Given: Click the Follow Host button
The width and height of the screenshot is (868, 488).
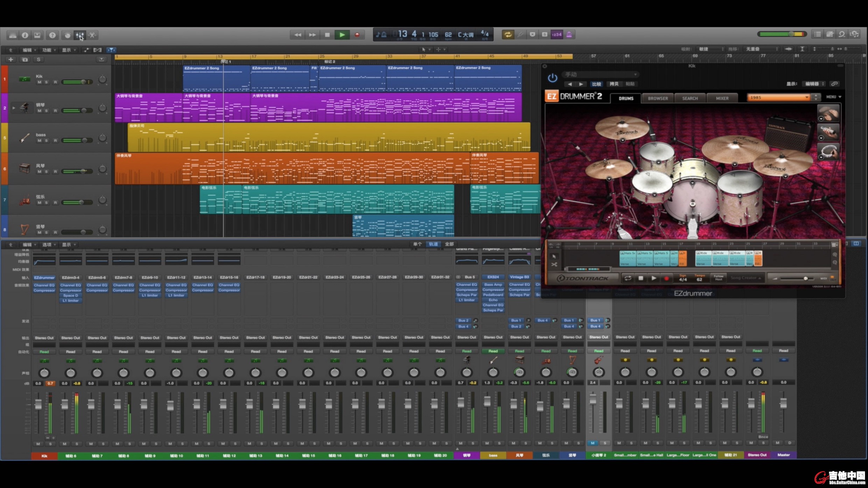Looking at the screenshot, I should (x=719, y=278).
